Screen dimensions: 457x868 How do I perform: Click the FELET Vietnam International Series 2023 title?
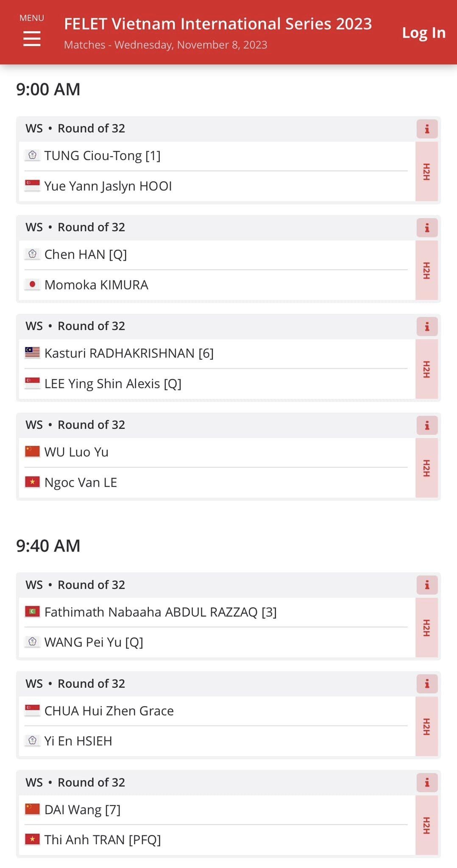[218, 24]
